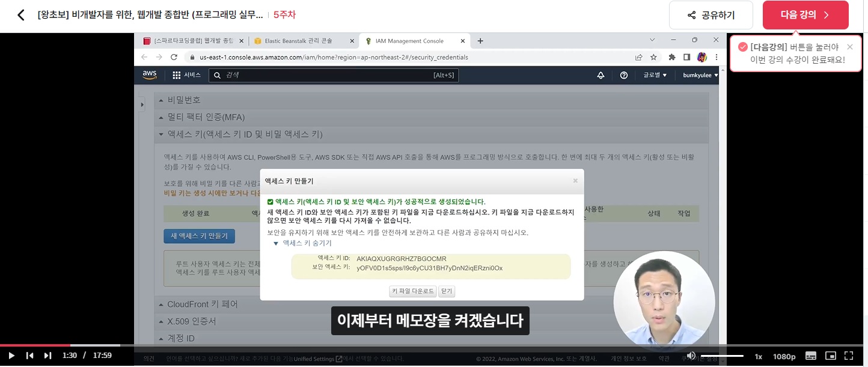Viewport: 868px width, 367px height.
Task: Click the 상태 column header
Action: pyautogui.click(x=654, y=213)
